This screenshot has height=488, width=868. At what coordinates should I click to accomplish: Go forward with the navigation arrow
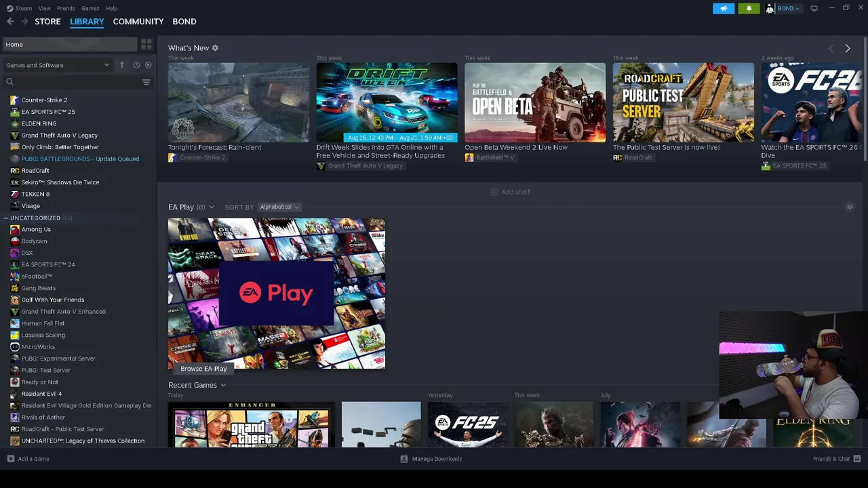pos(25,22)
